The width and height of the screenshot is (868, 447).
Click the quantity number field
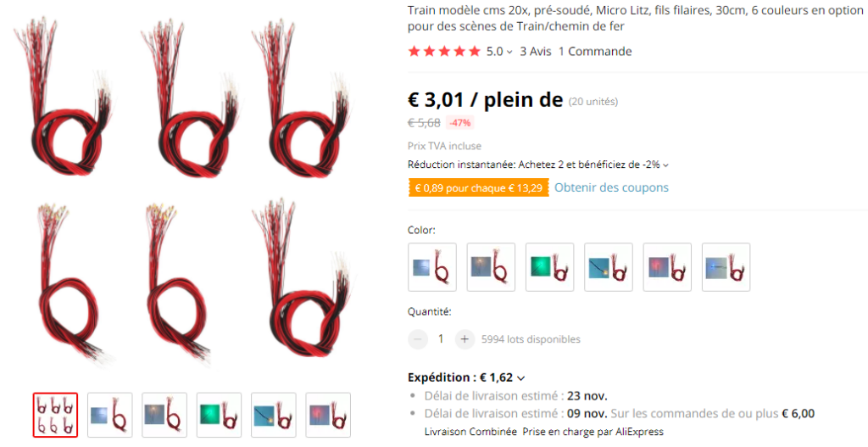[x=441, y=339]
